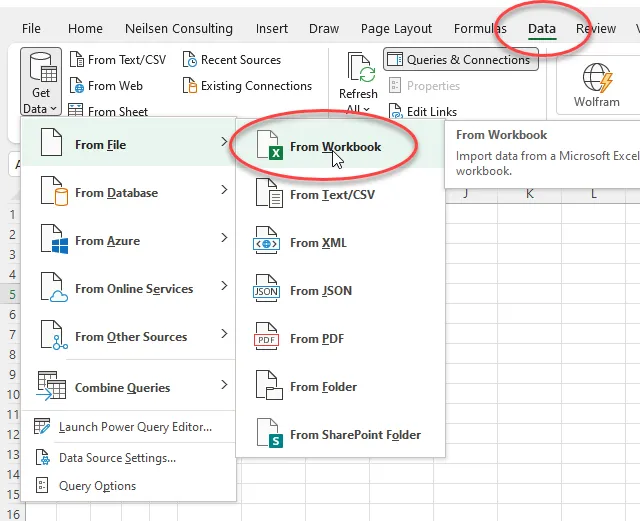
Task: Choose From XML menu entry
Action: 340,243
